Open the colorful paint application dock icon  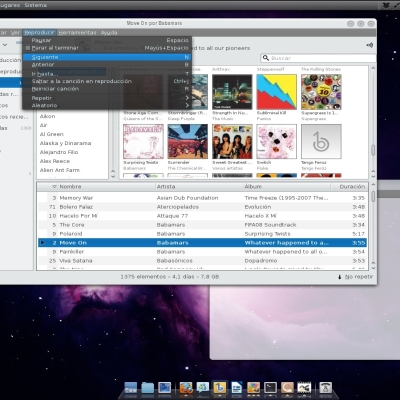[x=253, y=388]
